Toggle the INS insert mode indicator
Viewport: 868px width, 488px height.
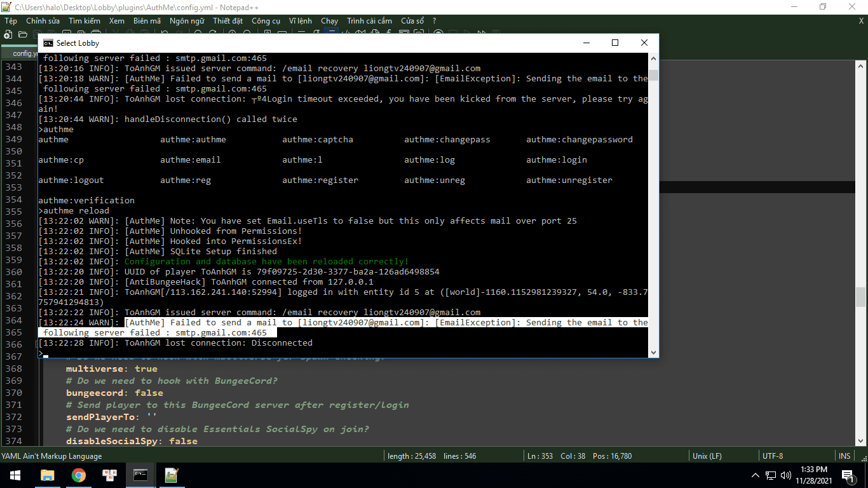tap(844, 456)
